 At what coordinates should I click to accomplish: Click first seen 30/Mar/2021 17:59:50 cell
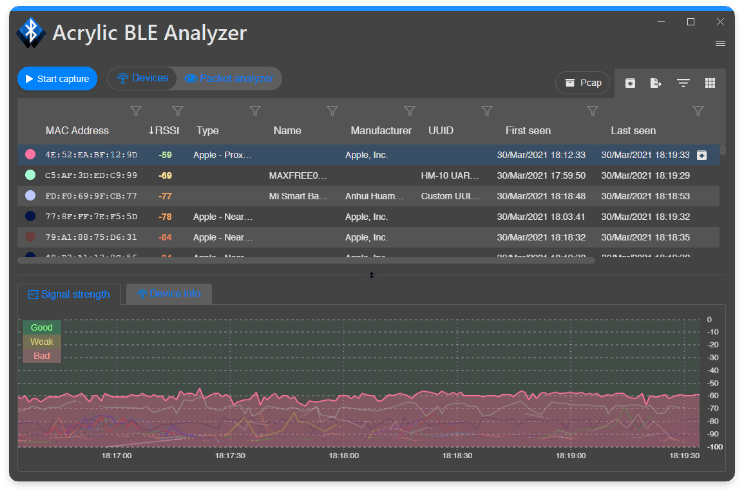[x=541, y=176]
